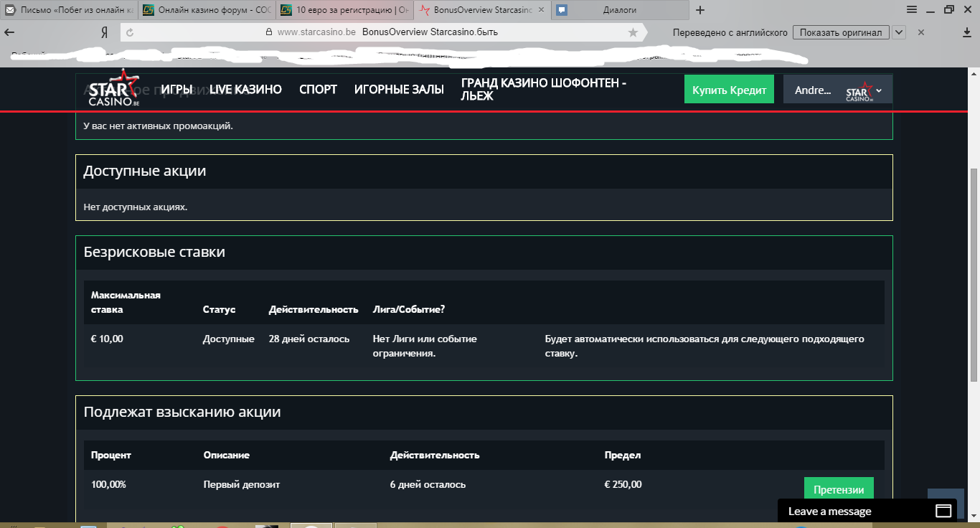
Task: Open a new browser tab with plus
Action: tap(700, 10)
